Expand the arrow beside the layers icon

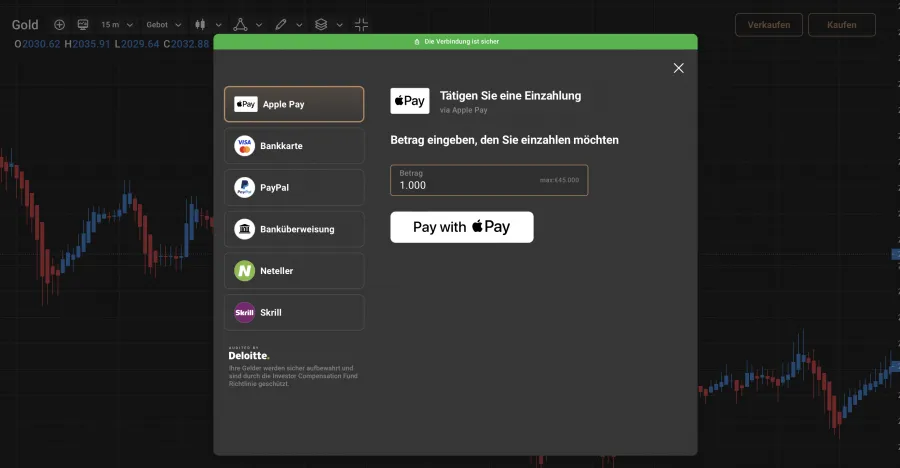(339, 24)
